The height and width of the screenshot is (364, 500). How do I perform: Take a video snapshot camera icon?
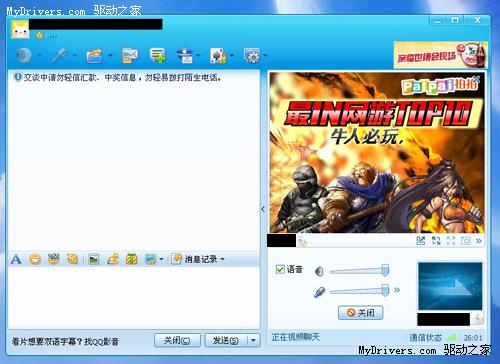click(466, 240)
